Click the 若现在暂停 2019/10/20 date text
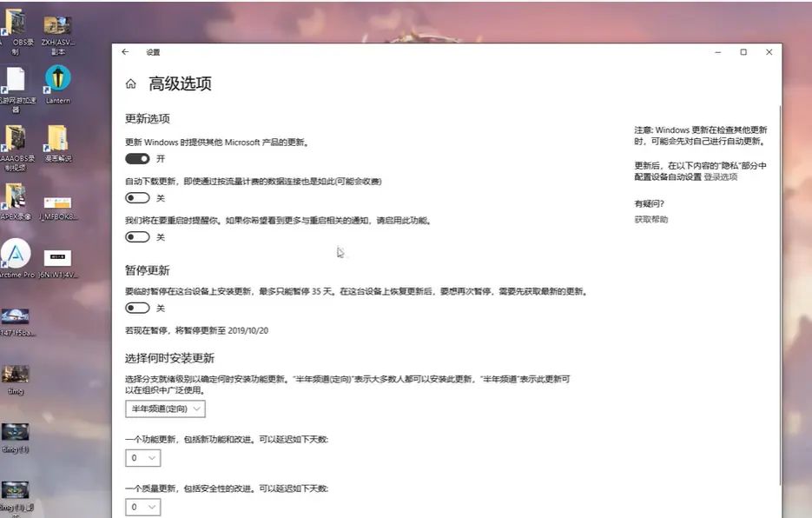This screenshot has height=518, width=812. tap(197, 330)
